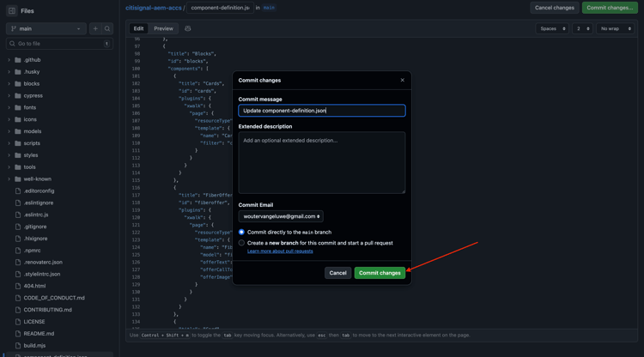The height and width of the screenshot is (357, 644).
Task: Click Cancel changes in the header
Action: [555, 8]
